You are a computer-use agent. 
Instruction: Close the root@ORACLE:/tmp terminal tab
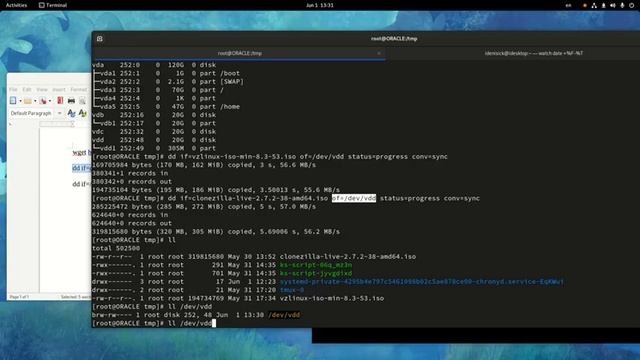(379, 53)
